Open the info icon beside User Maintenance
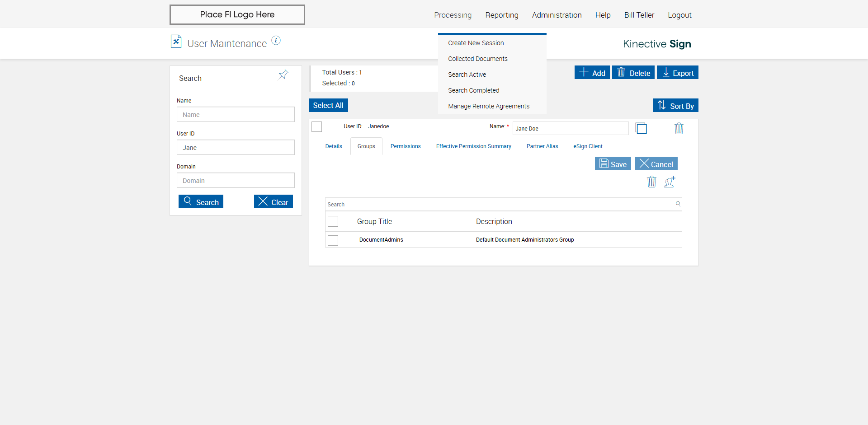The height and width of the screenshot is (425, 868). pos(276,41)
